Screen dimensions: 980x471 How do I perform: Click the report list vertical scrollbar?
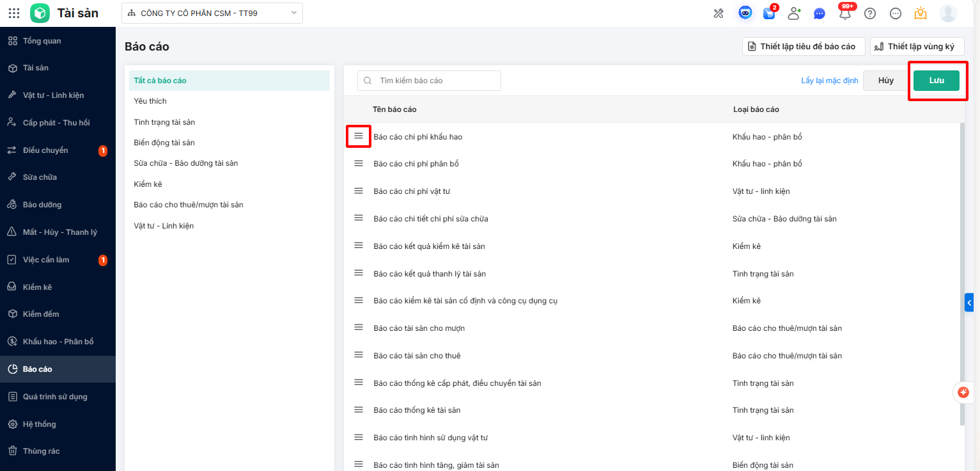(962, 274)
